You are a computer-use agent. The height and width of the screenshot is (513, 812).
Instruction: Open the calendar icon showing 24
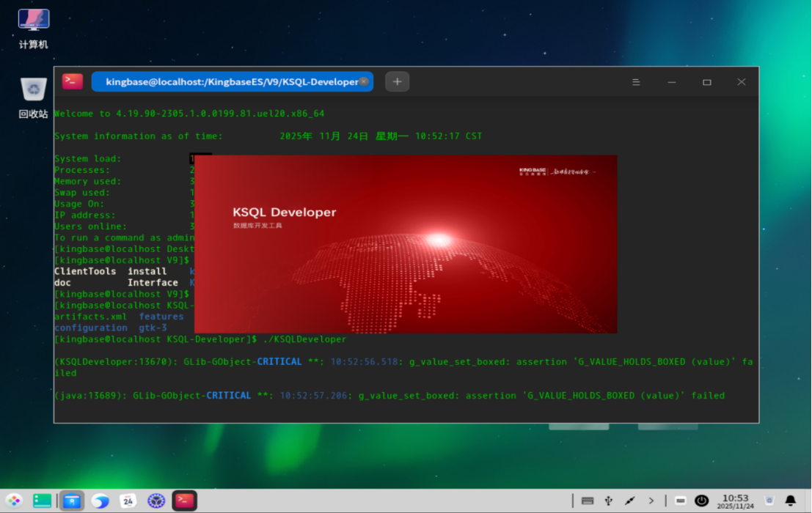coord(128,501)
